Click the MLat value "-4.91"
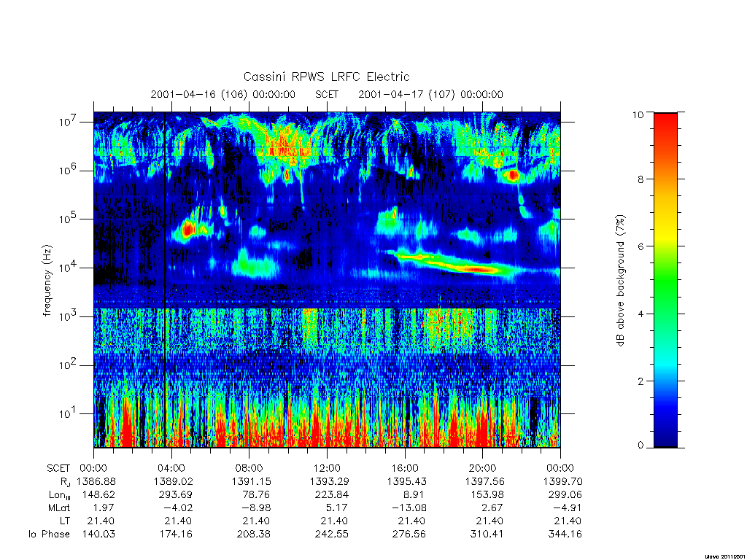The height and width of the screenshot is (560, 747). click(x=568, y=507)
